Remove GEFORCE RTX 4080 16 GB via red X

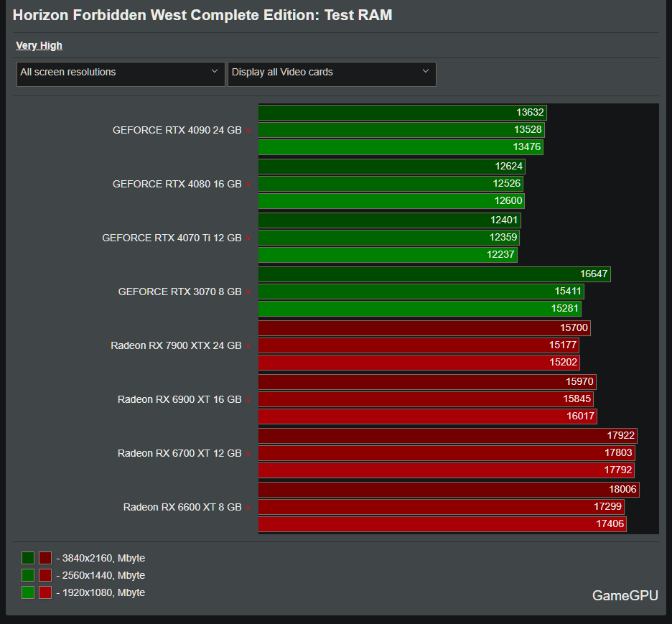[248, 185]
